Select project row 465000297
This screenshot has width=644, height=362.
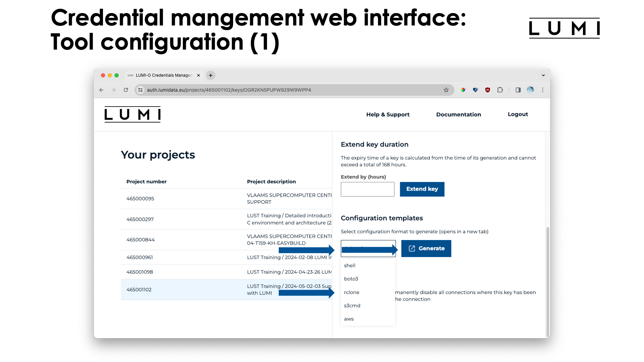click(x=226, y=219)
